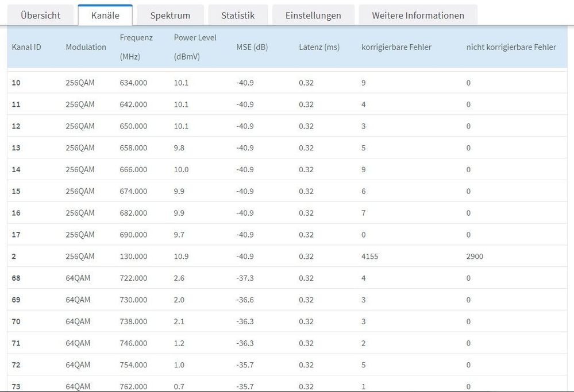Switch to the Übersicht tab

point(40,15)
